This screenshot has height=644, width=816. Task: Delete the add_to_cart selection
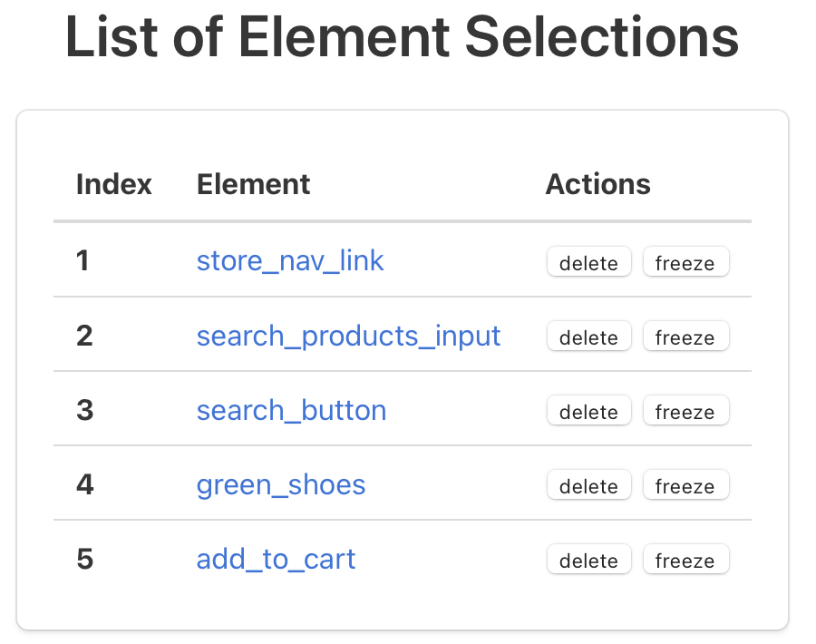pyautogui.click(x=588, y=560)
